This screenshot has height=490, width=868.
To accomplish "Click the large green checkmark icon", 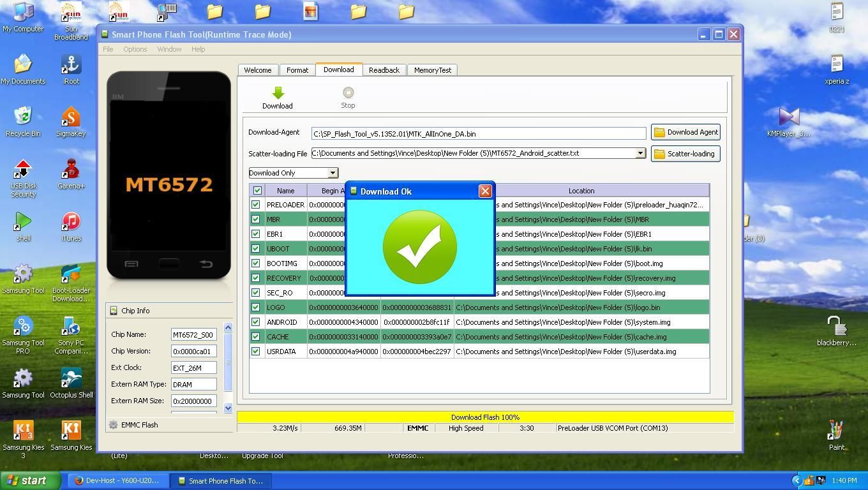I will [419, 247].
